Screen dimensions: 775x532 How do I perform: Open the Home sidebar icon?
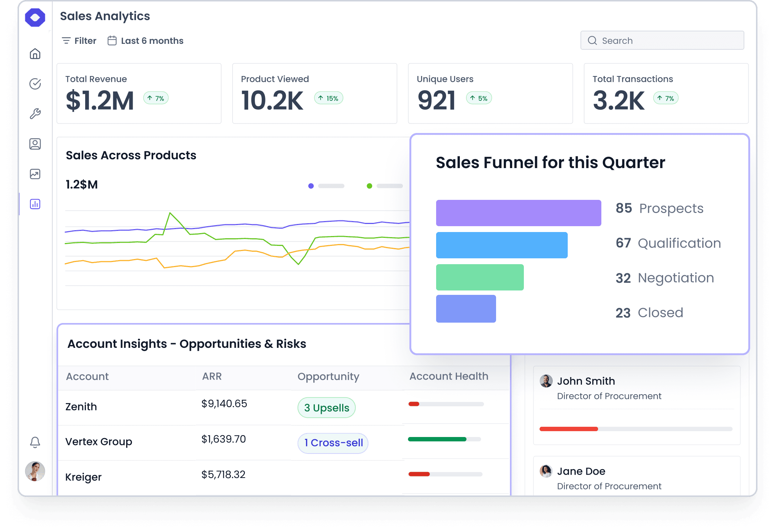point(35,54)
